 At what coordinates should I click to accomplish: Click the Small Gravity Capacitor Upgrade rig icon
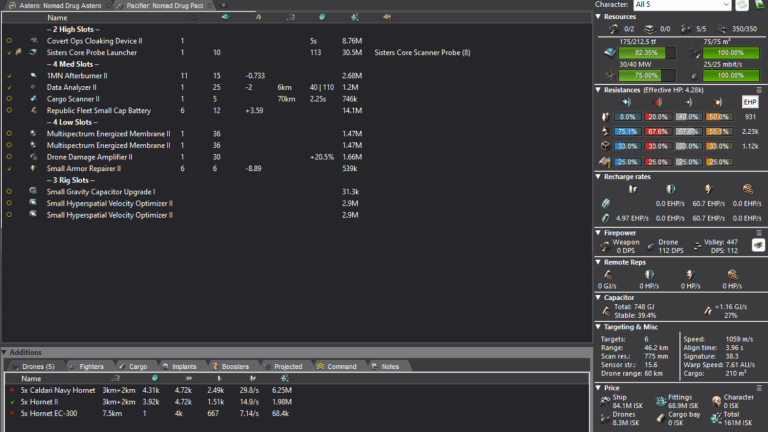(x=33, y=191)
